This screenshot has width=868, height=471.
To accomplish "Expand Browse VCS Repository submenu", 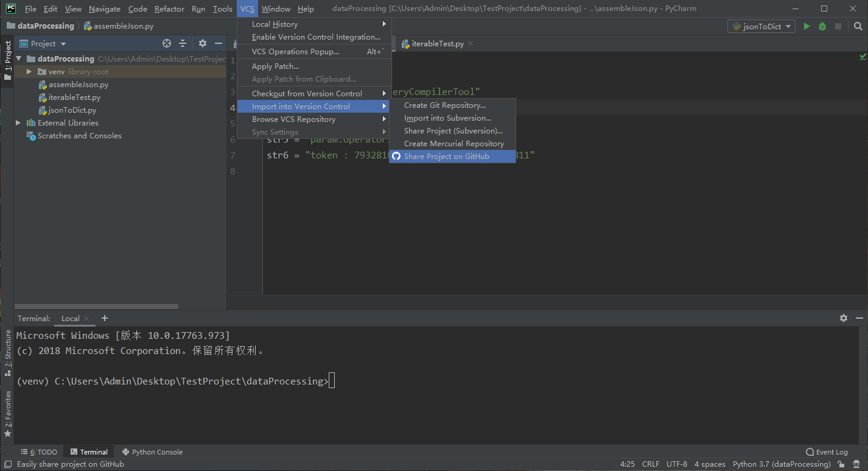I will [314, 119].
